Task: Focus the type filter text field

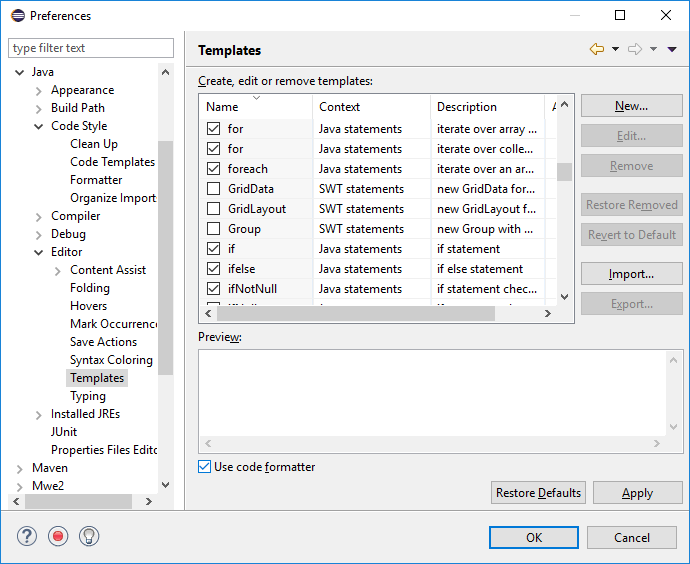Action: click(x=91, y=48)
